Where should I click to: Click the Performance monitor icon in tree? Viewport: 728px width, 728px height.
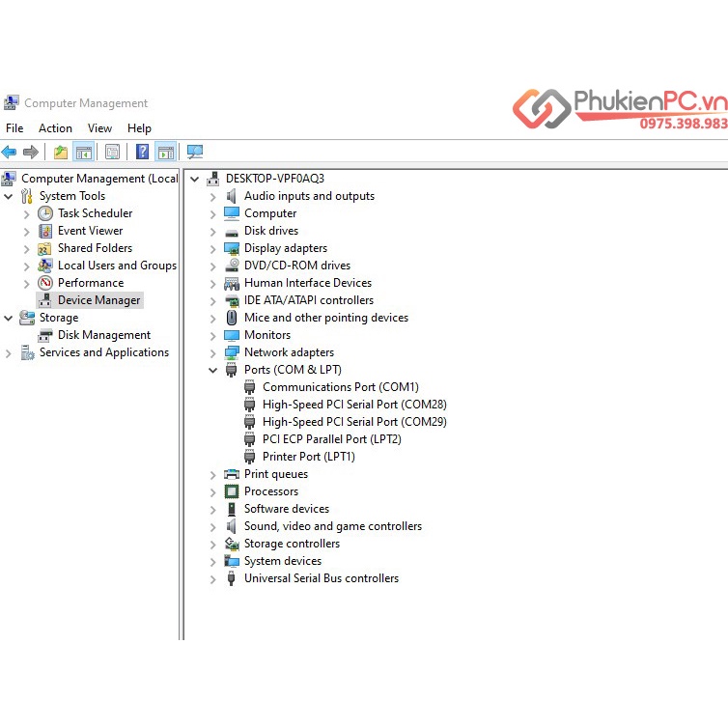click(x=45, y=283)
